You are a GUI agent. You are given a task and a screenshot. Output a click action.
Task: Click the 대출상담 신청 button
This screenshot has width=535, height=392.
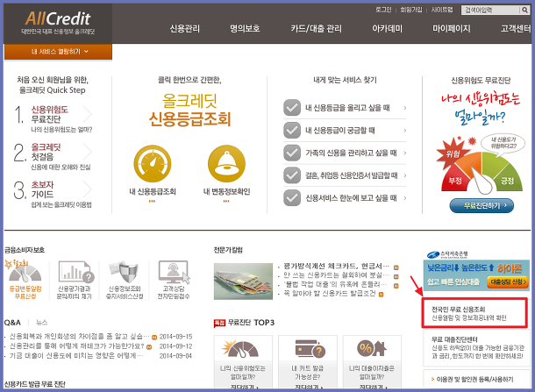507,282
